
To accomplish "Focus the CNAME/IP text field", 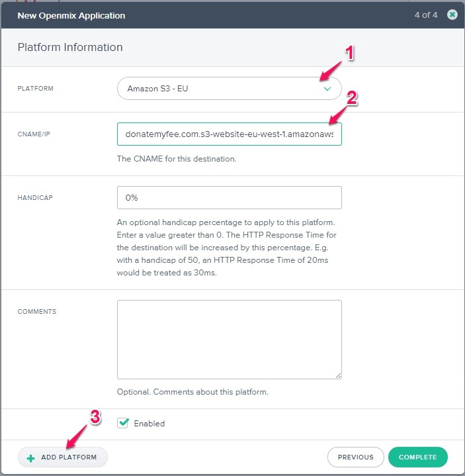I will click(229, 134).
